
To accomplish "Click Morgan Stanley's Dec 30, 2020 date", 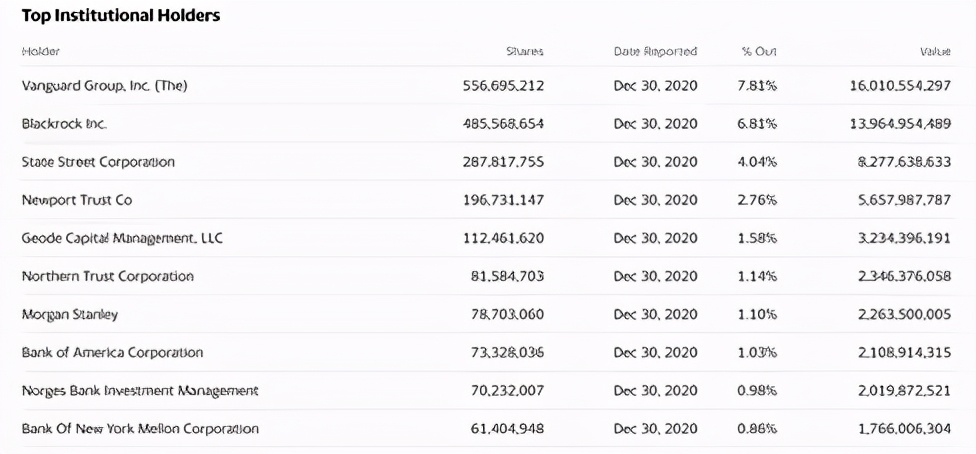I will click(x=655, y=314).
